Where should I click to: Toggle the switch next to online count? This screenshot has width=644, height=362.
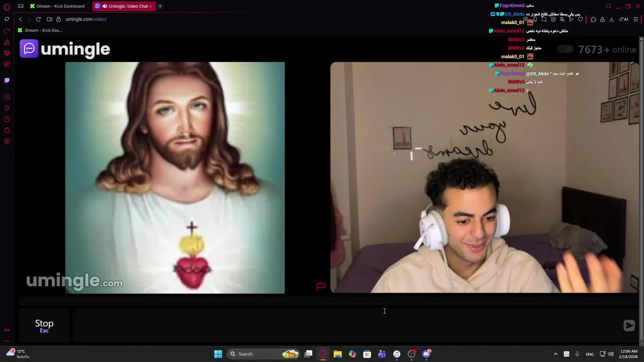(x=565, y=49)
